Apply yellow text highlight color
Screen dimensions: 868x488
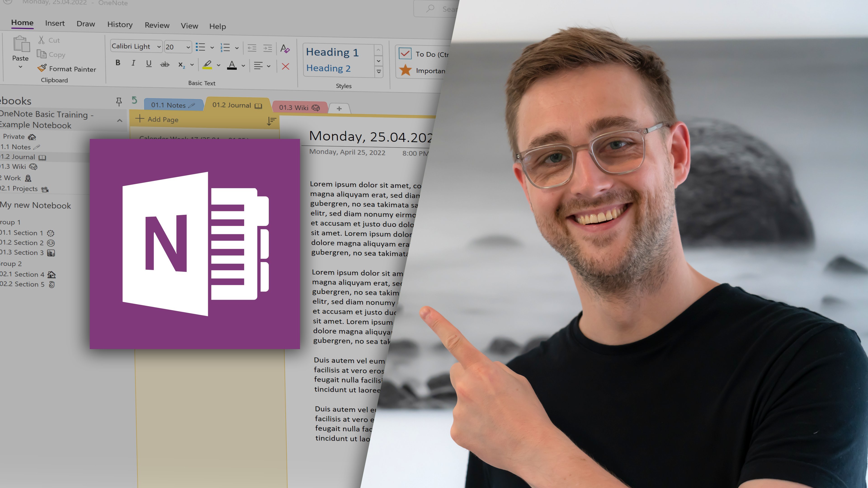[x=208, y=65]
